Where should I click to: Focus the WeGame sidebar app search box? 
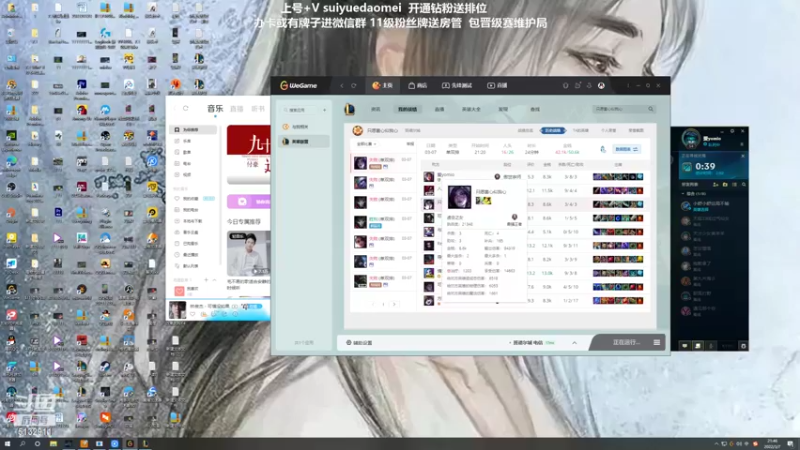(x=301, y=110)
